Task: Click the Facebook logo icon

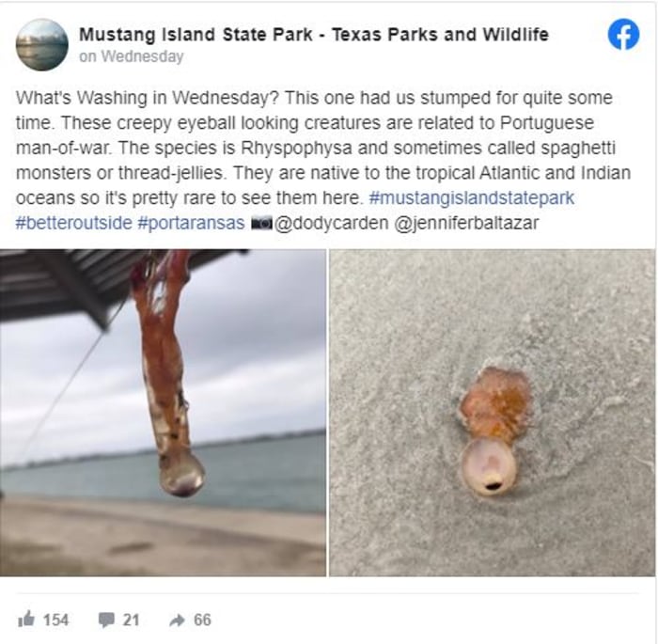Action: [x=623, y=35]
